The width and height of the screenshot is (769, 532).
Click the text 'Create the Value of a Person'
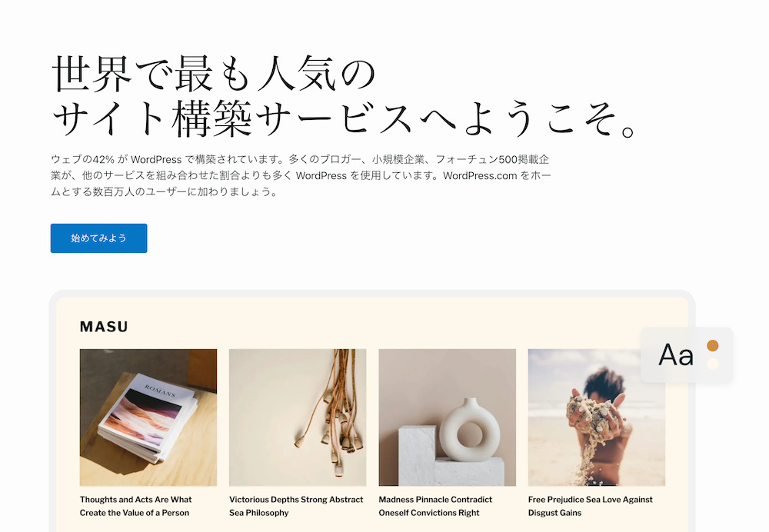pyautogui.click(x=135, y=513)
